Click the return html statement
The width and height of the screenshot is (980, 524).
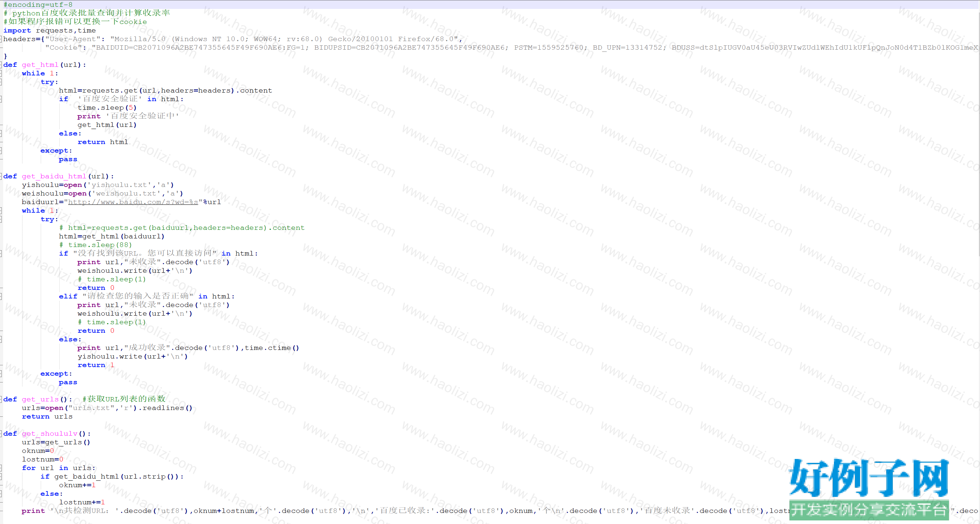(x=103, y=142)
